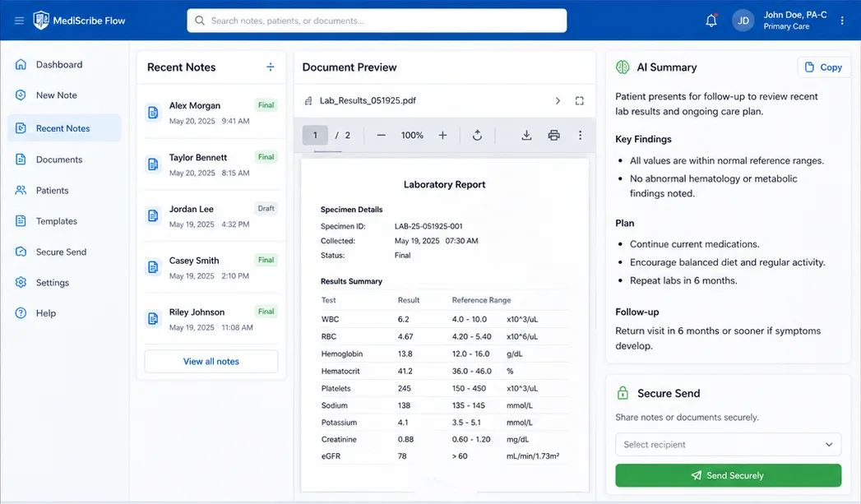This screenshot has width=861, height=504.
Task: Open Casey Smith's note
Action: 211,267
